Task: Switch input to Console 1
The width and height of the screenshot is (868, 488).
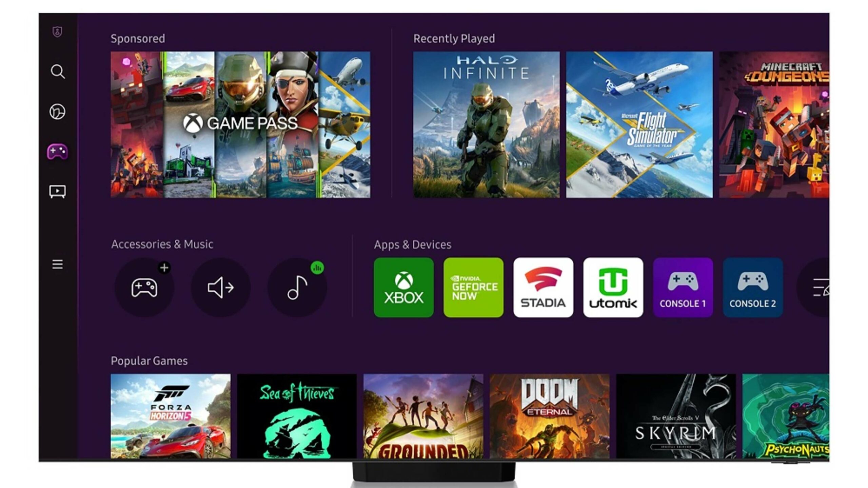Action: 683,287
